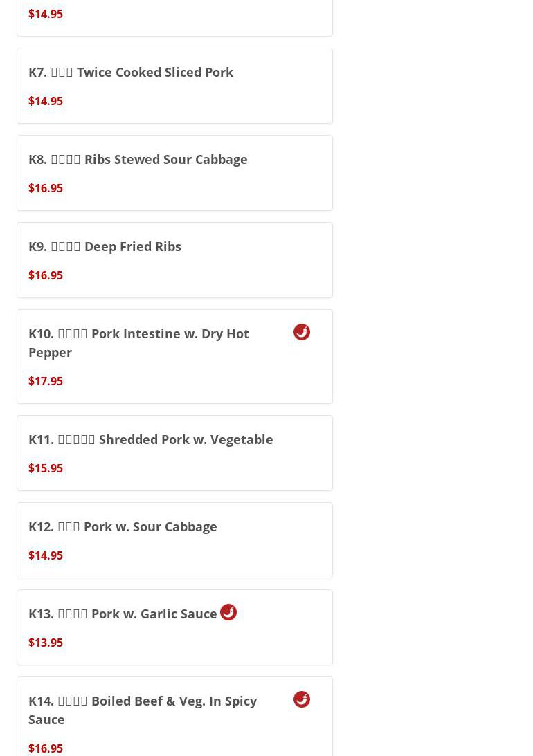Click the $14.95 price under K7
533x756 pixels.
pos(46,101)
